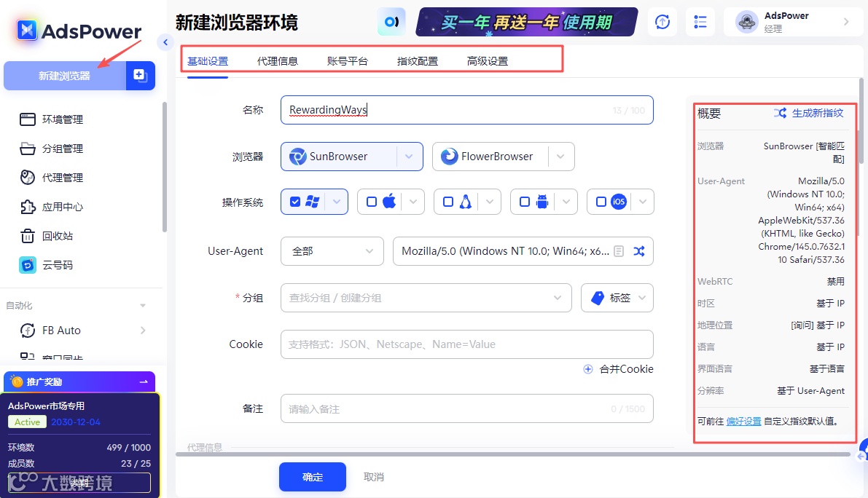Click the horizontal scrollbar above 确定

tap(512, 454)
